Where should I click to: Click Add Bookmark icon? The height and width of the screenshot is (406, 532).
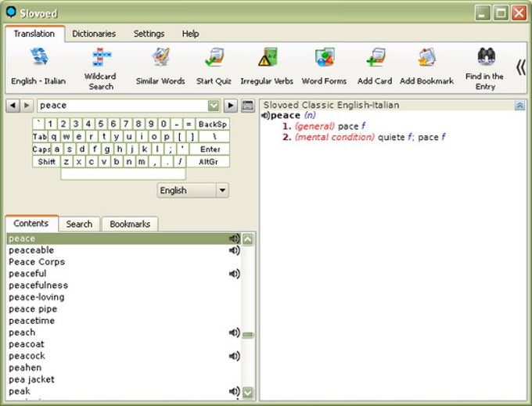click(427, 56)
